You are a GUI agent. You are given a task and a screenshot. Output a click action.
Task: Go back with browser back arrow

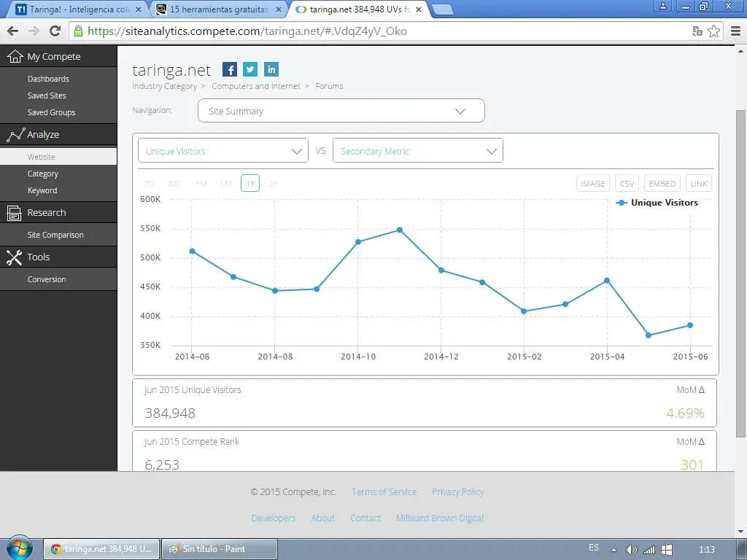[13, 31]
